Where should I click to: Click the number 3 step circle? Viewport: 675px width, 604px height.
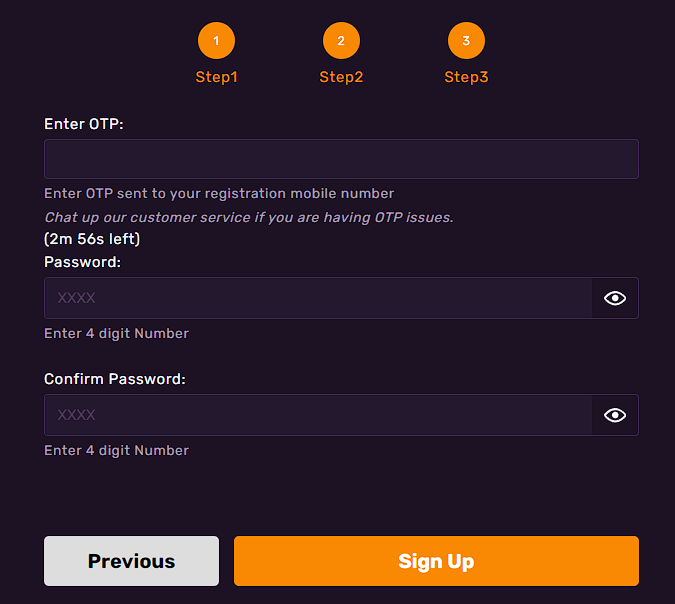[x=466, y=41]
